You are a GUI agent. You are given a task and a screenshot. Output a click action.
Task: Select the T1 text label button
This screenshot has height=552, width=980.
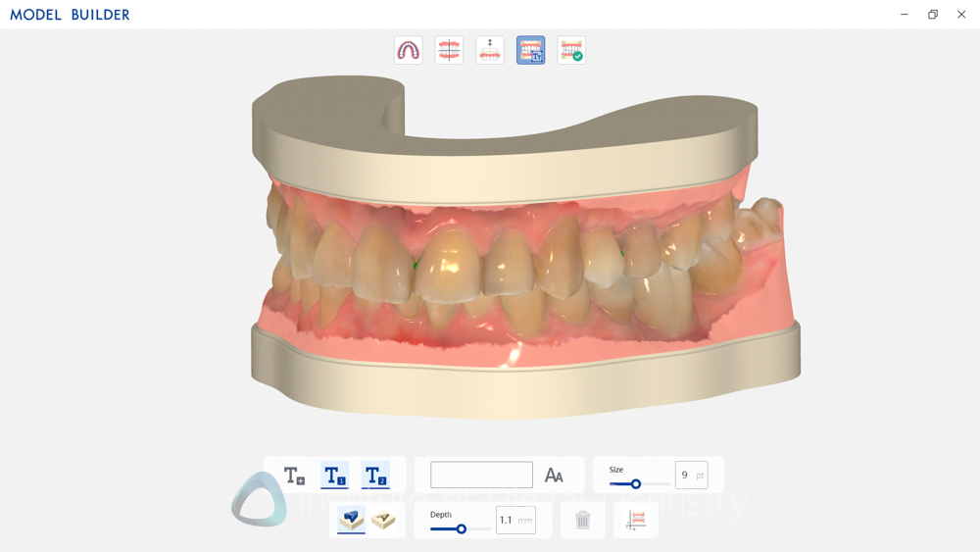(x=335, y=476)
